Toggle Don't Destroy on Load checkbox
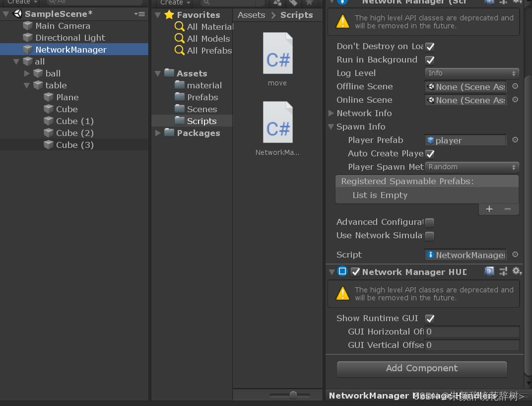This screenshot has width=532, height=406. coord(430,47)
